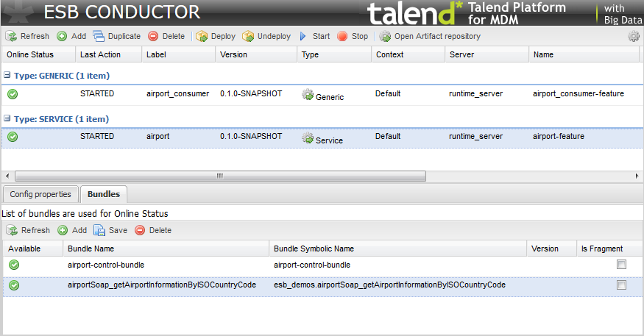Sort by Bundle Name column header

pos(166,249)
